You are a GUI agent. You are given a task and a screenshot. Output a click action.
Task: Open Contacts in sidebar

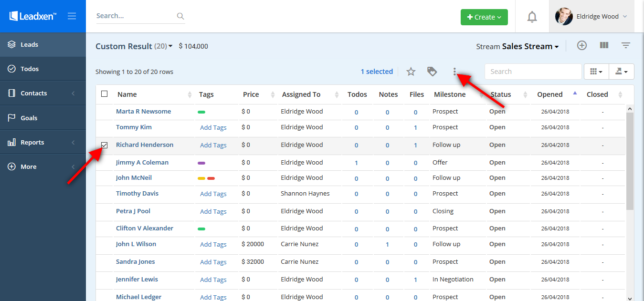[43, 93]
